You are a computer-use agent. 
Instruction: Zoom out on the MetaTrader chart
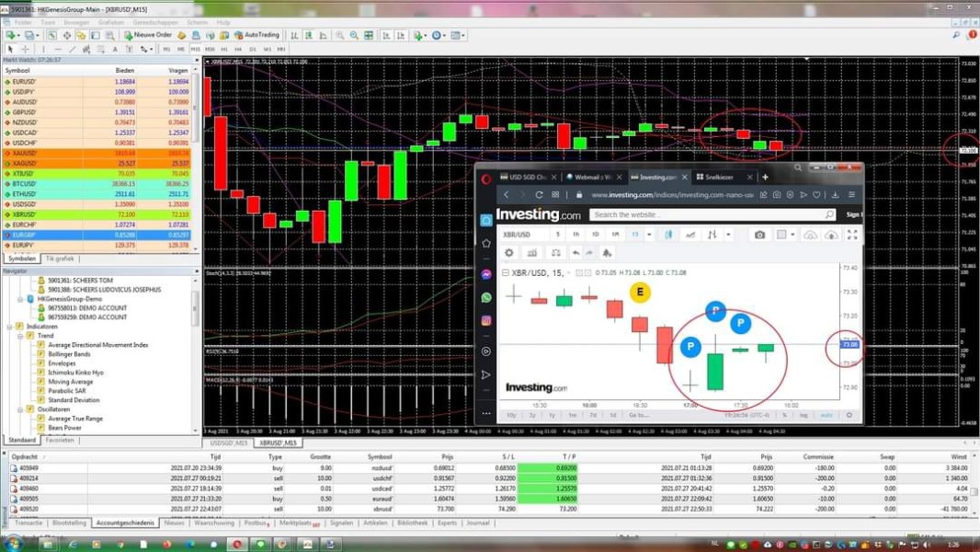354,36
